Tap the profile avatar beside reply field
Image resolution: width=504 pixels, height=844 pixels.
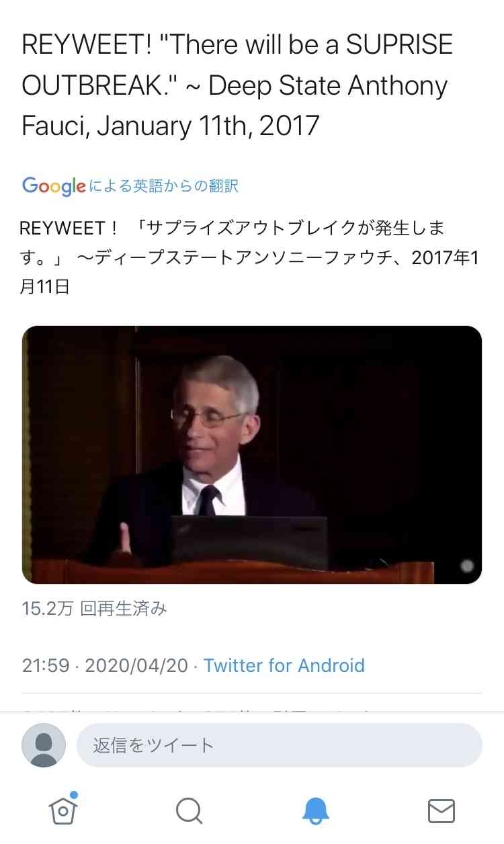(44, 745)
